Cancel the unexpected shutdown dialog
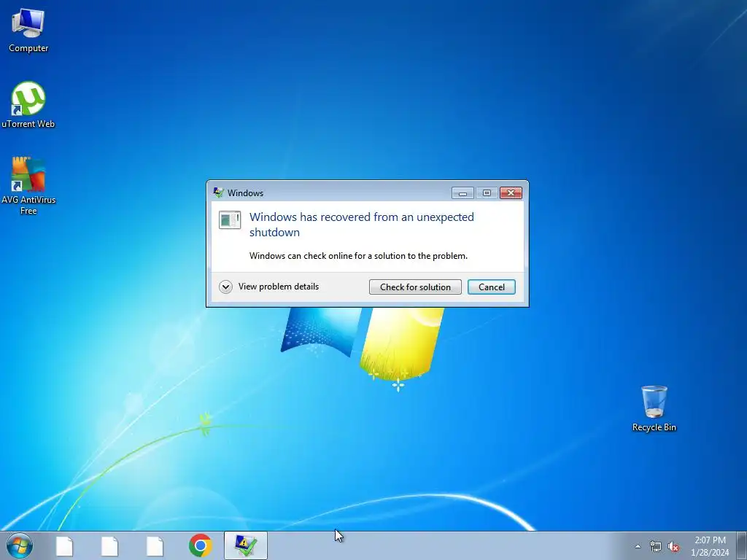This screenshot has height=560, width=747. click(492, 287)
